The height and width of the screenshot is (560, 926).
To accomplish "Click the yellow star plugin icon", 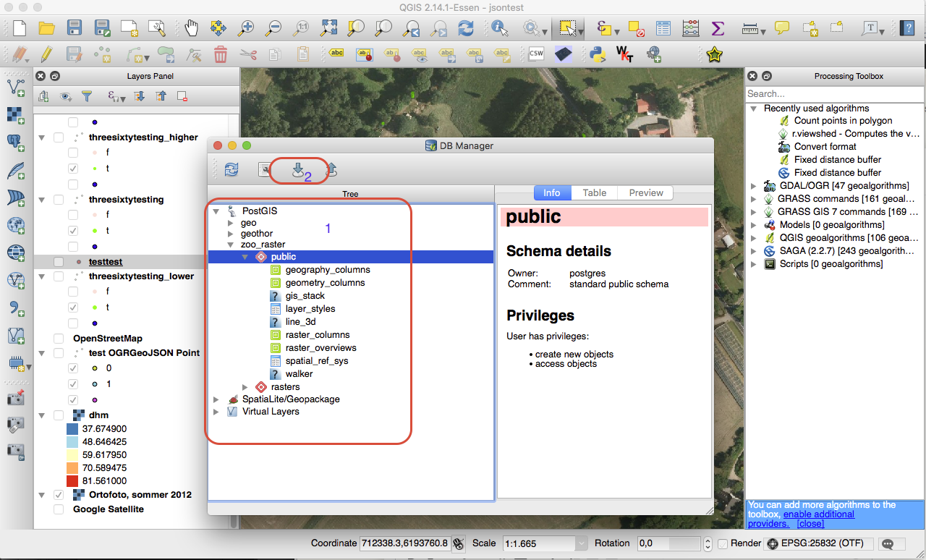I will tap(714, 54).
